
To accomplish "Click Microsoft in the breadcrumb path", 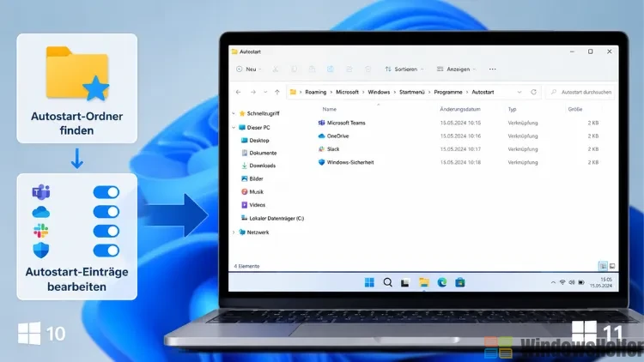I will coord(347,93).
